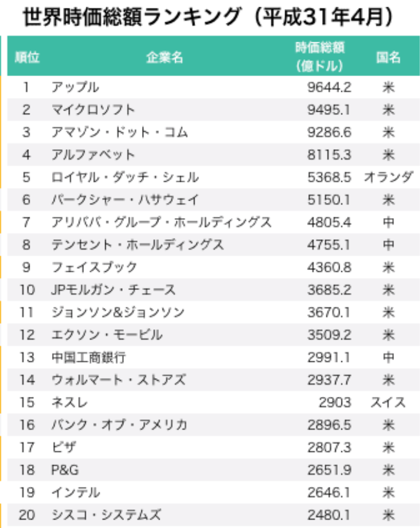Click the 企業名 column header
This screenshot has width=420, height=528.
(165, 57)
